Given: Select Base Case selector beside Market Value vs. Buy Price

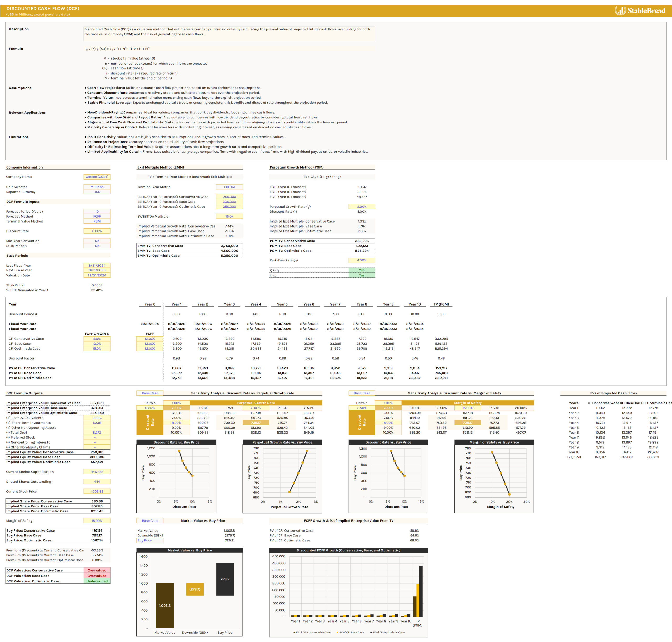Looking at the screenshot, I should click(150, 521).
